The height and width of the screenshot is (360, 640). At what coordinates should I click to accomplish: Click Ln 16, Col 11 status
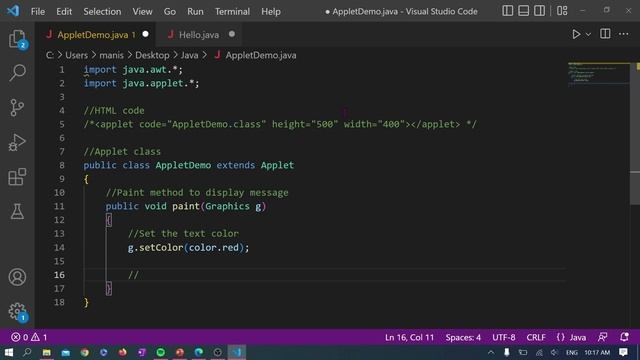point(409,338)
